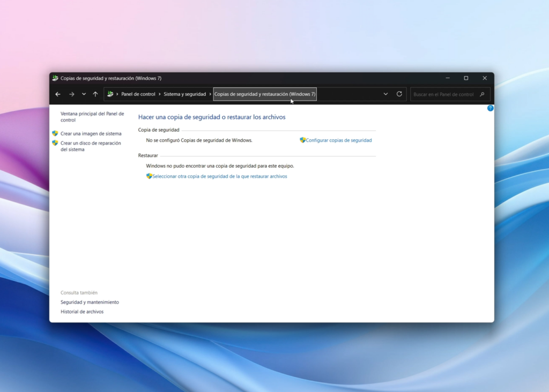The height and width of the screenshot is (392, 549).
Task: Click the shield icon beside Crear una imagen de sistema
Action: 55,133
